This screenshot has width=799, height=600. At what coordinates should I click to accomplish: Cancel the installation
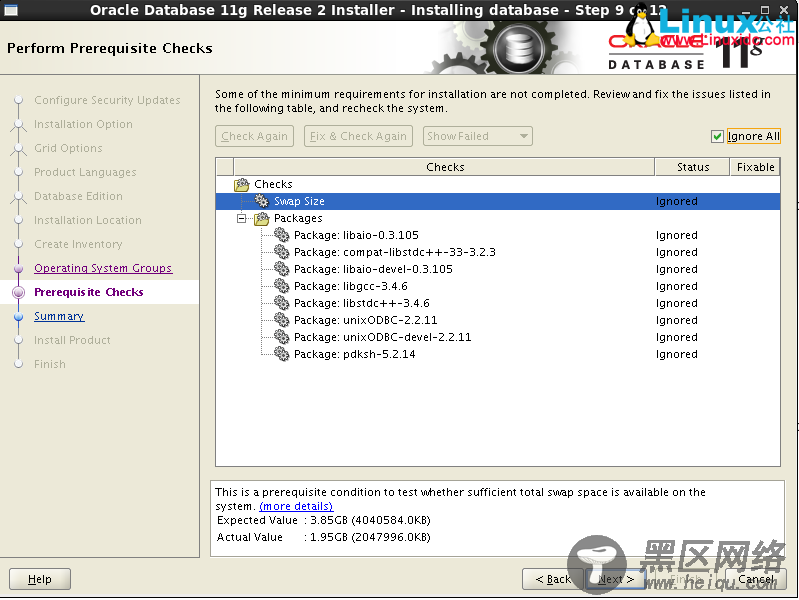[x=756, y=579]
